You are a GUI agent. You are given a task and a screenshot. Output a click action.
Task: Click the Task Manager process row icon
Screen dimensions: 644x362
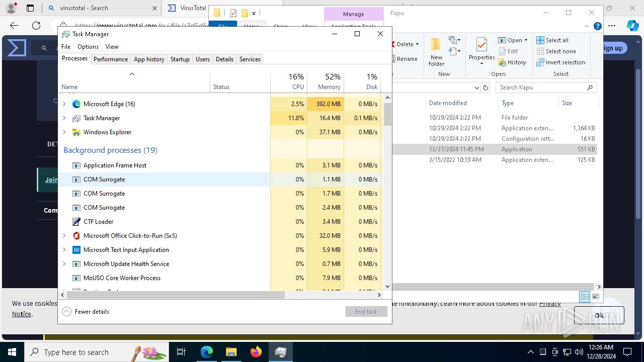pyautogui.click(x=76, y=118)
